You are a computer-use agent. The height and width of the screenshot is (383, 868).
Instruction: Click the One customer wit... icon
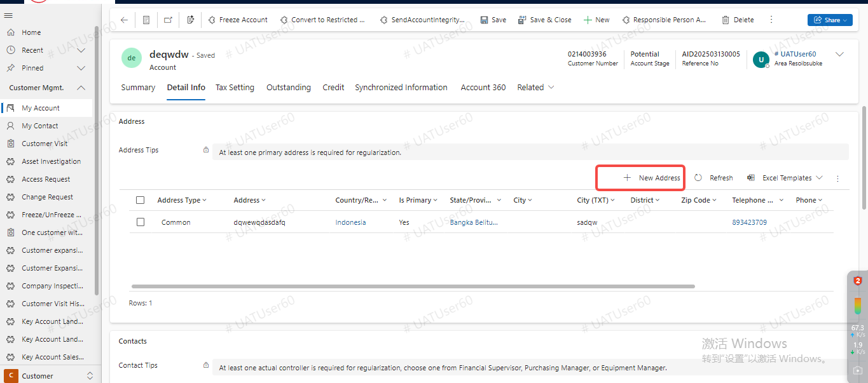(10, 232)
